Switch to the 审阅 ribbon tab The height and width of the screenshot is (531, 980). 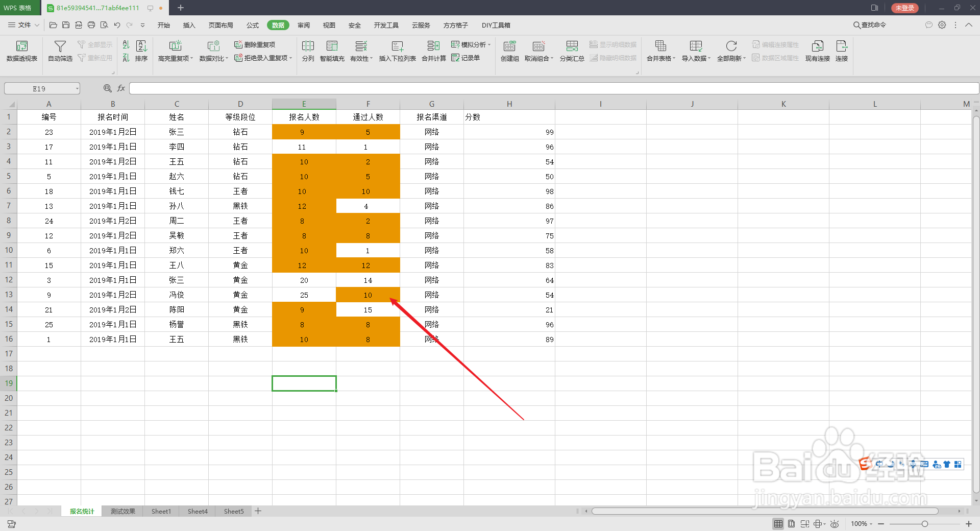[304, 25]
